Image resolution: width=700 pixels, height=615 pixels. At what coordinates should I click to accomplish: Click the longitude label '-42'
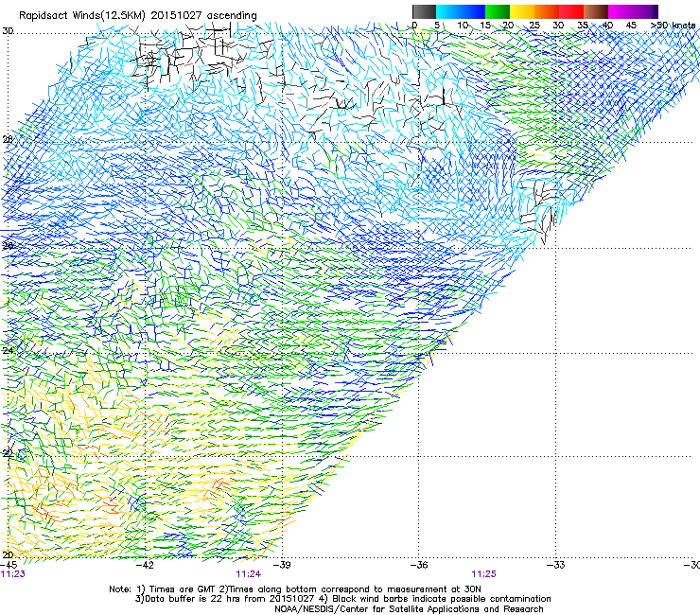(x=145, y=565)
